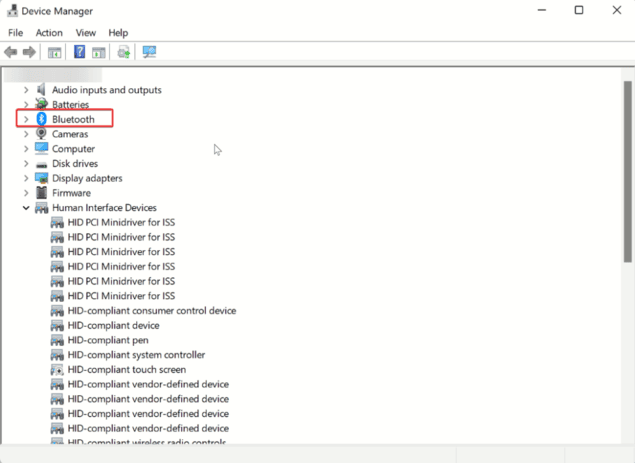Viewport: 635px width, 463px height.
Task: Click the monitor icon to scan for hardware changes
Action: point(149,52)
